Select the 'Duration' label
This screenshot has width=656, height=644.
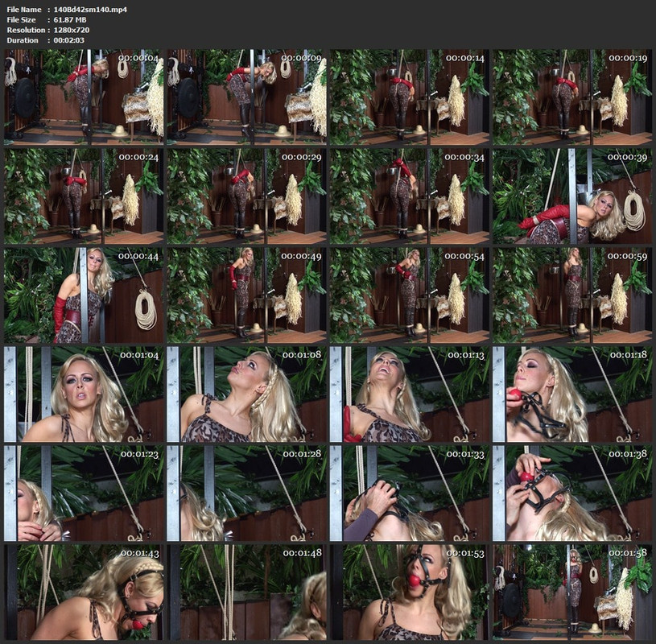click(x=23, y=40)
